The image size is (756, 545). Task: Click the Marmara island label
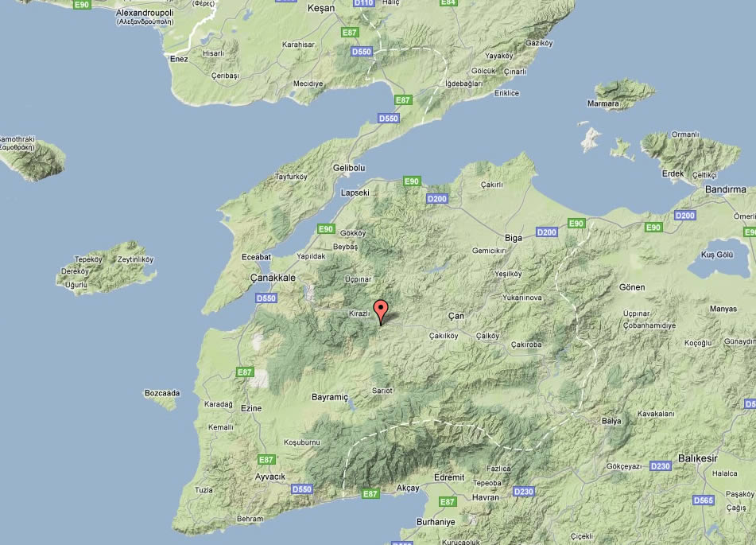(603, 104)
